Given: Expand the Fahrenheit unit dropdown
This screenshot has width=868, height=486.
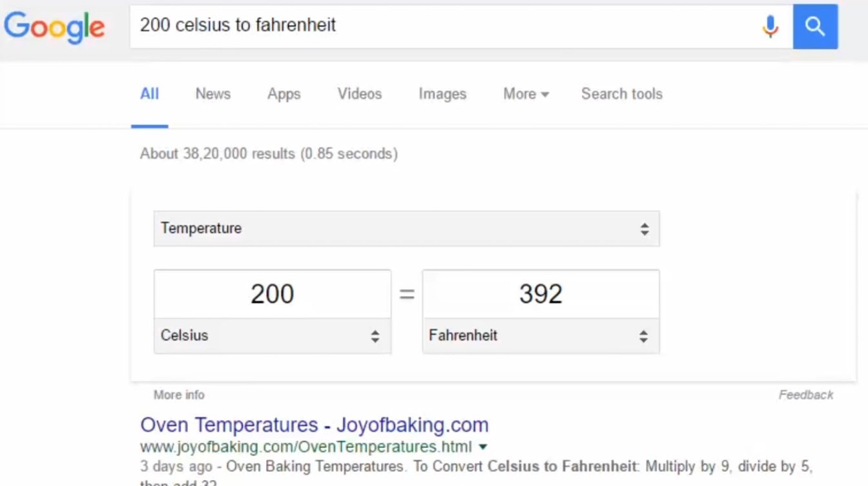Looking at the screenshot, I should (x=541, y=336).
